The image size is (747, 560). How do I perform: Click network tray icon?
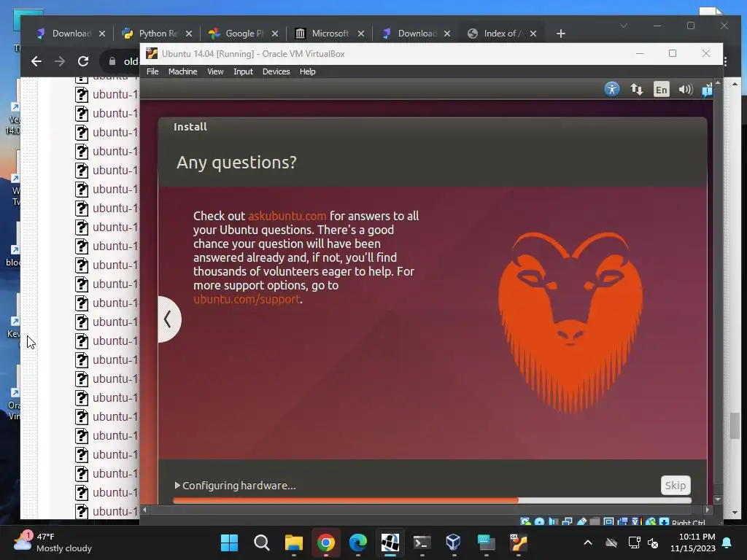tap(634, 542)
